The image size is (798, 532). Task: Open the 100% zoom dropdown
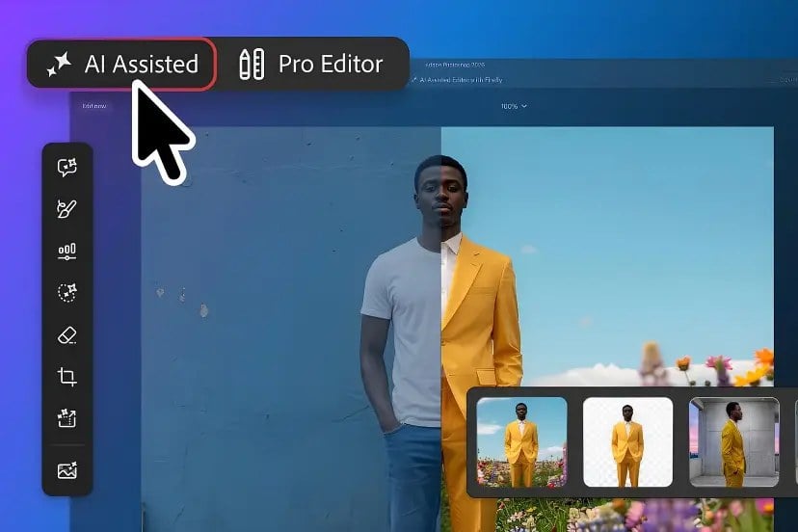click(514, 106)
